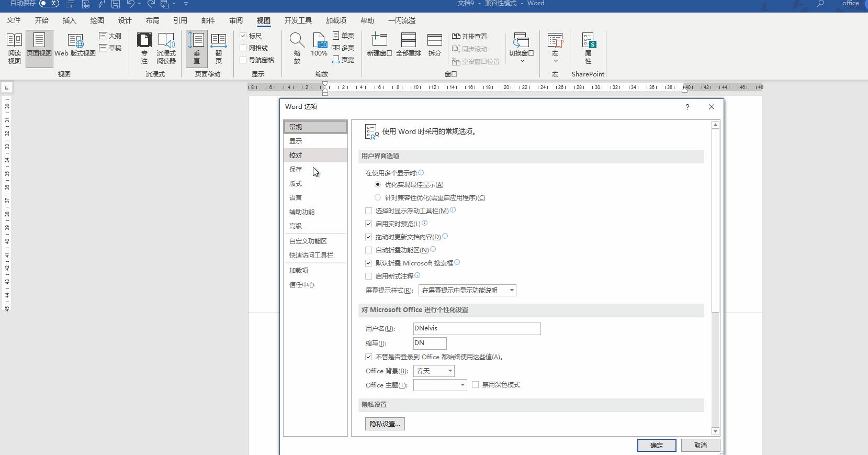This screenshot has width=868, height=455.
Task: Open the Read Mode (阅读视图) view
Action: [14, 48]
